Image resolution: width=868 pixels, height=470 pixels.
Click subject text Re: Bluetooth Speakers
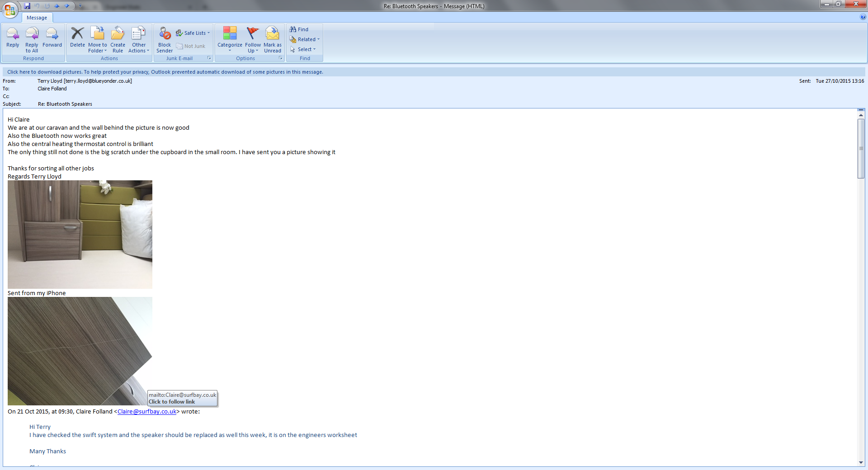click(65, 104)
